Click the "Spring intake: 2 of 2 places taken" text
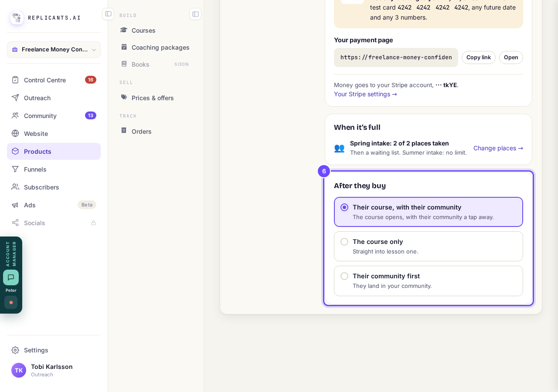Screen dimensions: 558x392 pos(399,143)
